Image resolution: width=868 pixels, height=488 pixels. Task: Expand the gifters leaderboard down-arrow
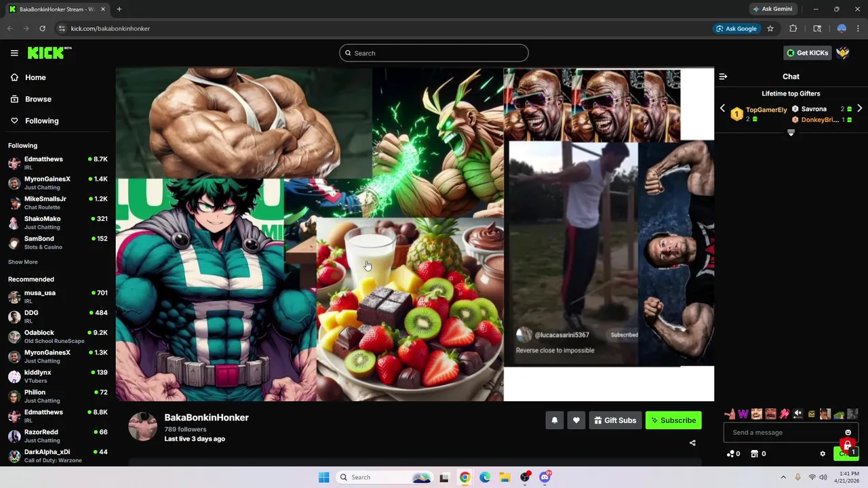[791, 133]
